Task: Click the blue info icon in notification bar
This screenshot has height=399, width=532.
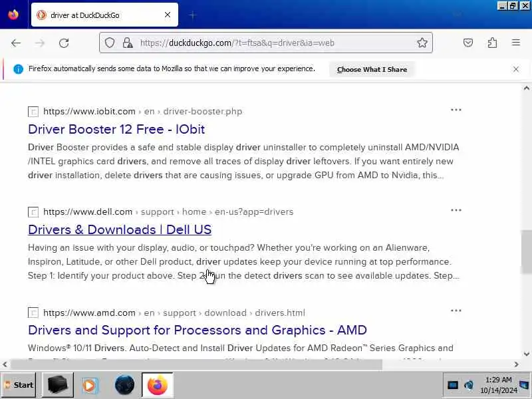Action: (x=19, y=69)
